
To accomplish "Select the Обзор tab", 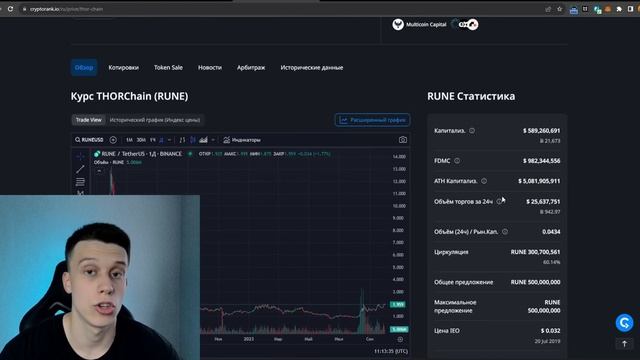I will [x=84, y=67].
